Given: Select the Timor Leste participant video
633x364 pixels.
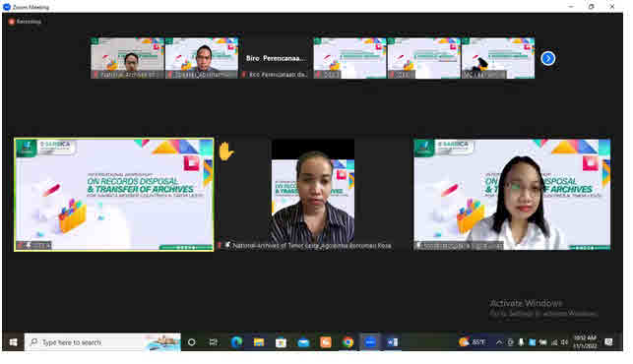Looking at the screenshot, I should click(313, 195).
